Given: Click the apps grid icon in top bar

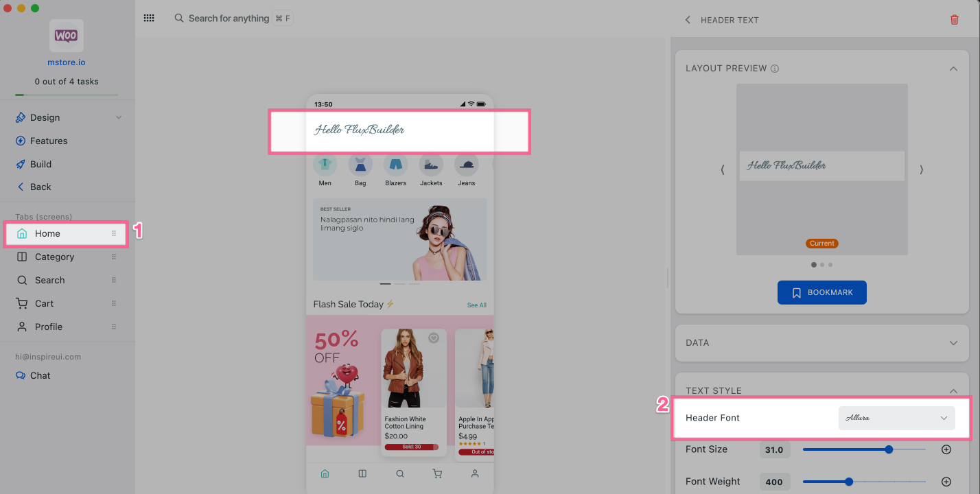Looking at the screenshot, I should tap(149, 19).
